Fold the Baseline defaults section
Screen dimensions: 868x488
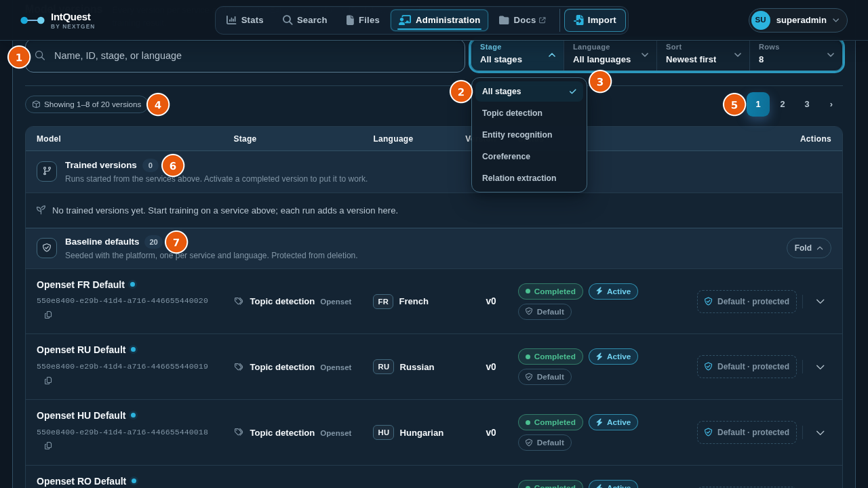809,248
